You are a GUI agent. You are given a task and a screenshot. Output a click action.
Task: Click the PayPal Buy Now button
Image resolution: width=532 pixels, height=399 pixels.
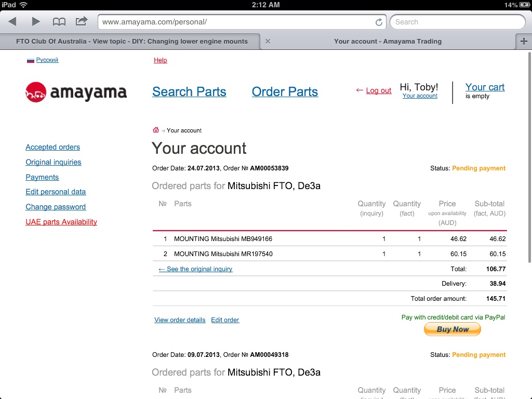(x=453, y=329)
